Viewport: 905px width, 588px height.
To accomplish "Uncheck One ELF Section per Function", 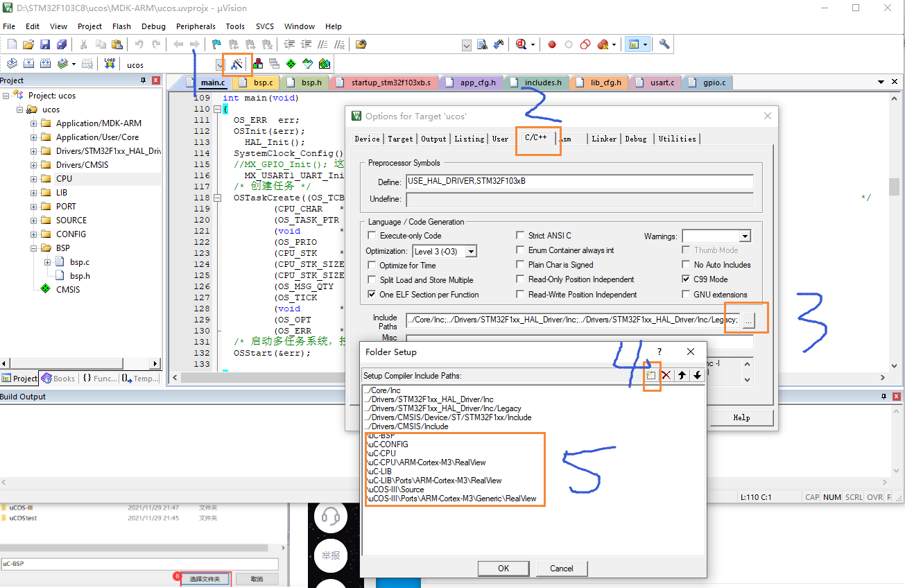I will [x=372, y=294].
